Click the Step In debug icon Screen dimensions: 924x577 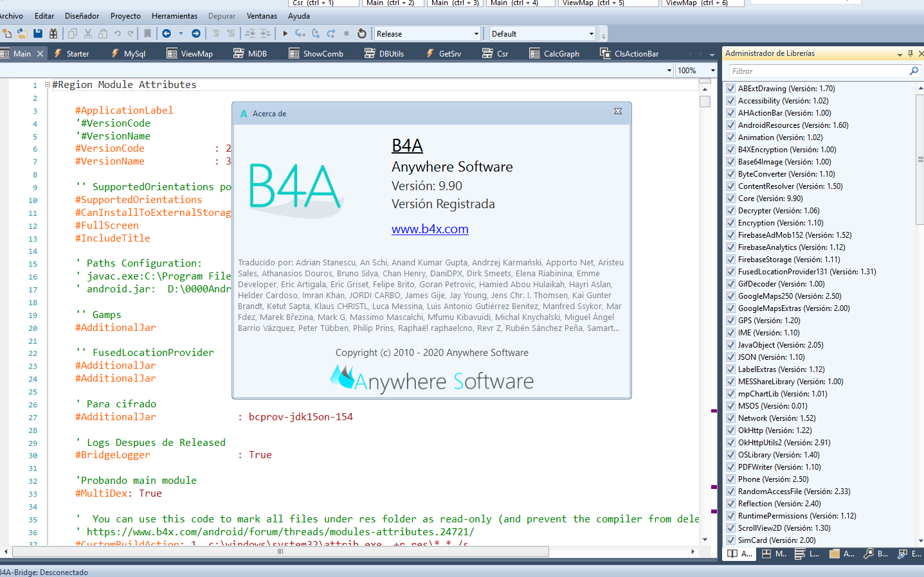[x=300, y=33]
